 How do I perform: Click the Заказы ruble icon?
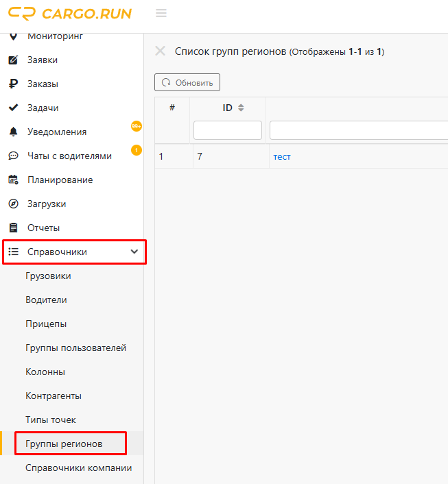coord(13,84)
